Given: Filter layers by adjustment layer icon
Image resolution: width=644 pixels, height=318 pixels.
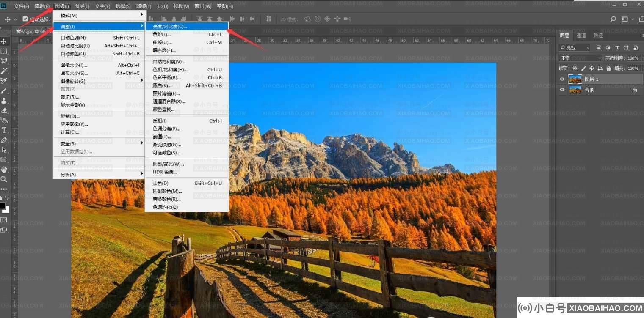Looking at the screenshot, I should [608, 48].
